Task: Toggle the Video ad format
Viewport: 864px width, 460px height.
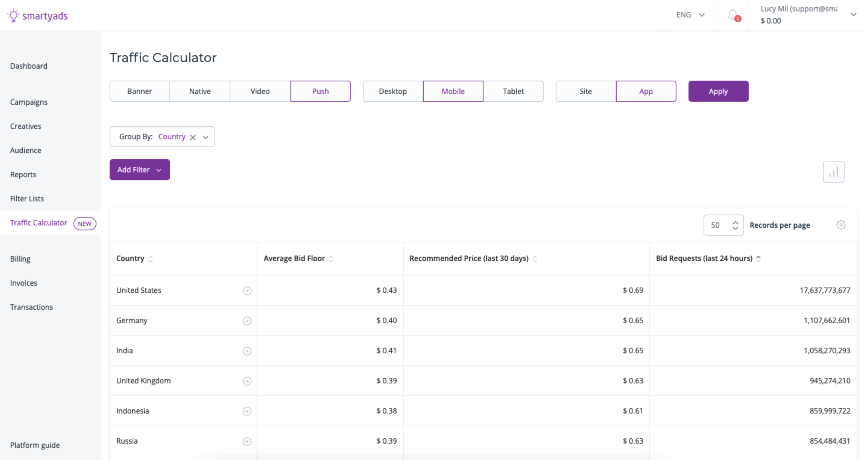Action: 260,91
